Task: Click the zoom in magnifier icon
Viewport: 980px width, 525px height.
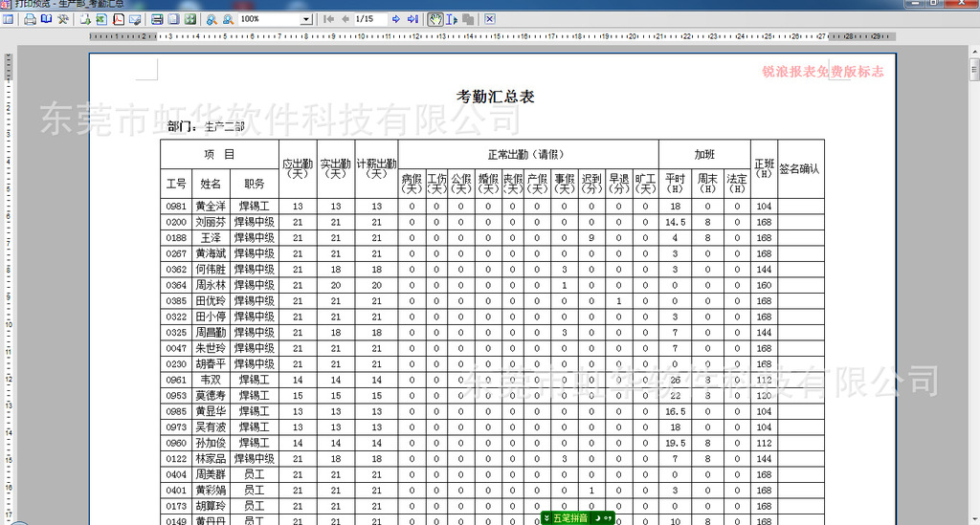Action: pyautogui.click(x=212, y=19)
